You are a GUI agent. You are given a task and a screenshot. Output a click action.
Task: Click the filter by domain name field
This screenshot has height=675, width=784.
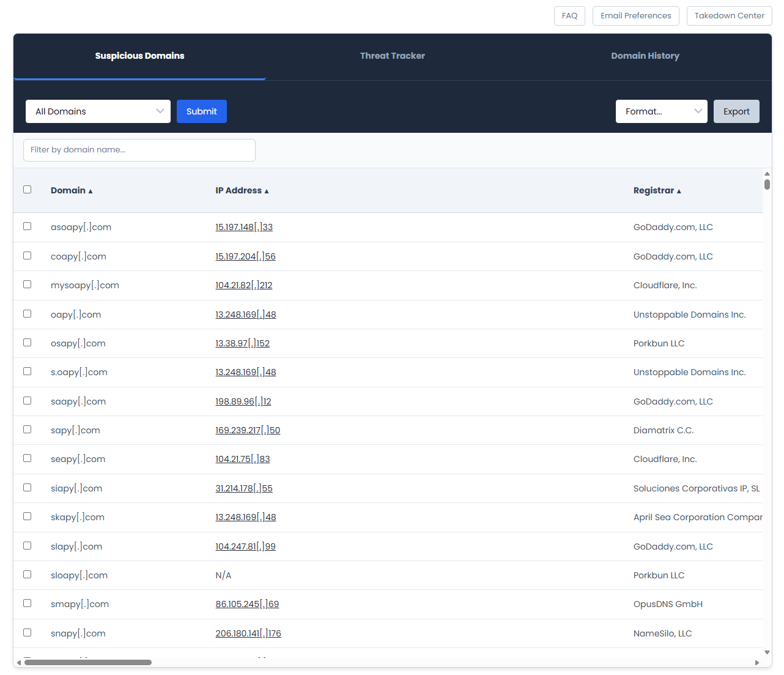(x=139, y=150)
